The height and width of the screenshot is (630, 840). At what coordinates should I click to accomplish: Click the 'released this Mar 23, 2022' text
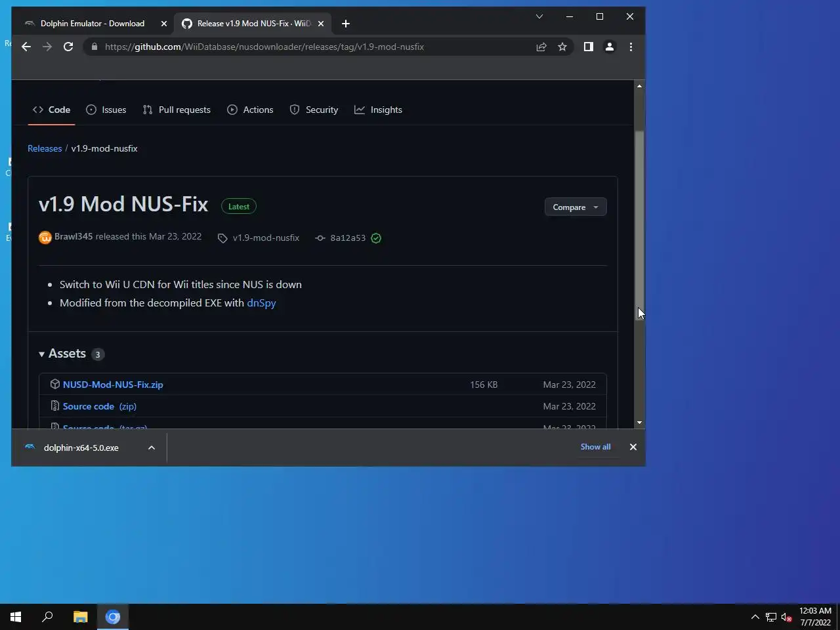coord(148,236)
